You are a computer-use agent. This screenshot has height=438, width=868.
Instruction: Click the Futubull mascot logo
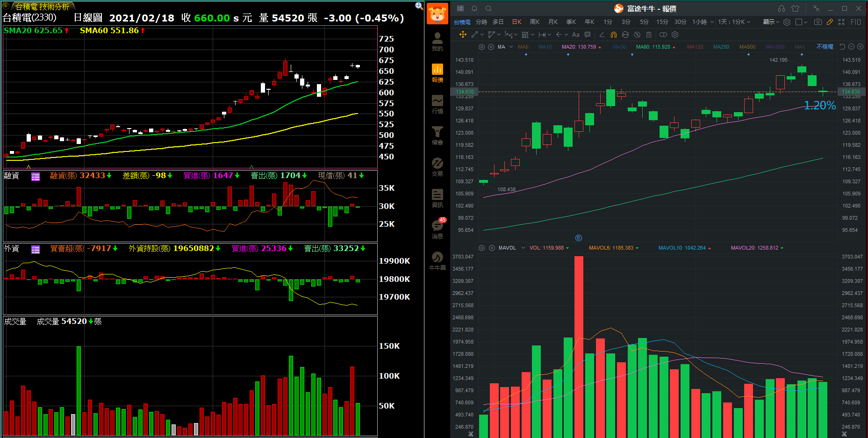[437, 13]
